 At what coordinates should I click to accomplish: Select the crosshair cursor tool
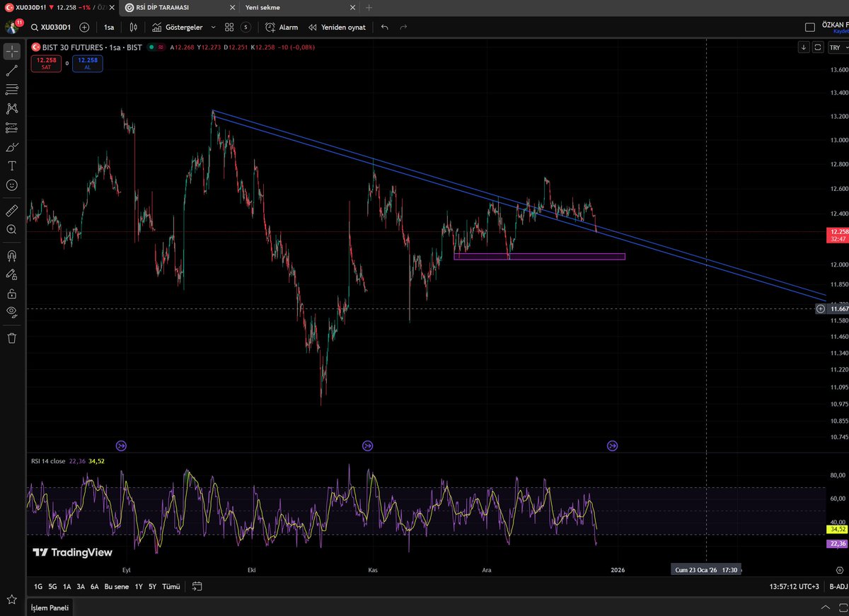pyautogui.click(x=11, y=52)
